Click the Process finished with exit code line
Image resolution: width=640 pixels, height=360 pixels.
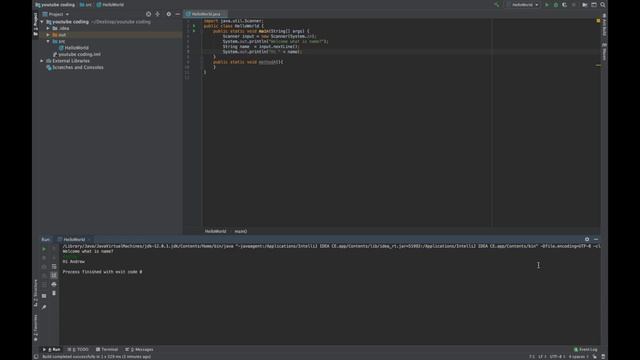click(x=102, y=272)
